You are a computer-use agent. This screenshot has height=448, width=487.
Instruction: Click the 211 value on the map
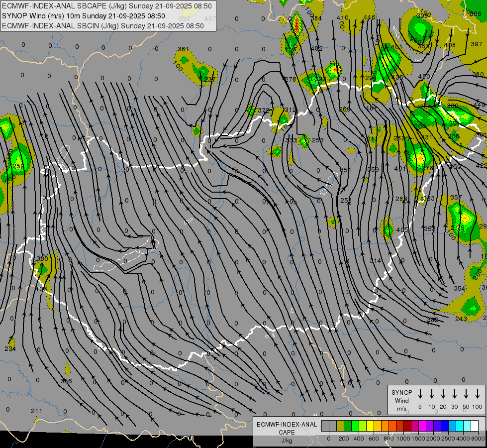[36, 411]
